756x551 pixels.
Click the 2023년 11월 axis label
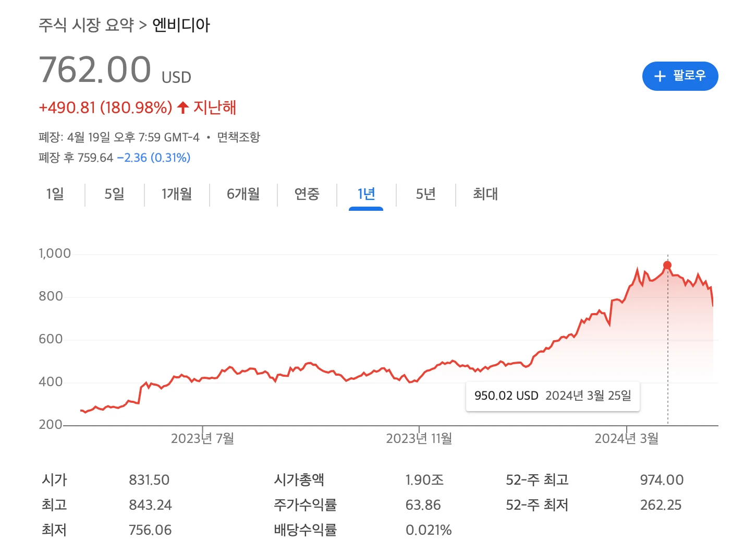point(419,438)
